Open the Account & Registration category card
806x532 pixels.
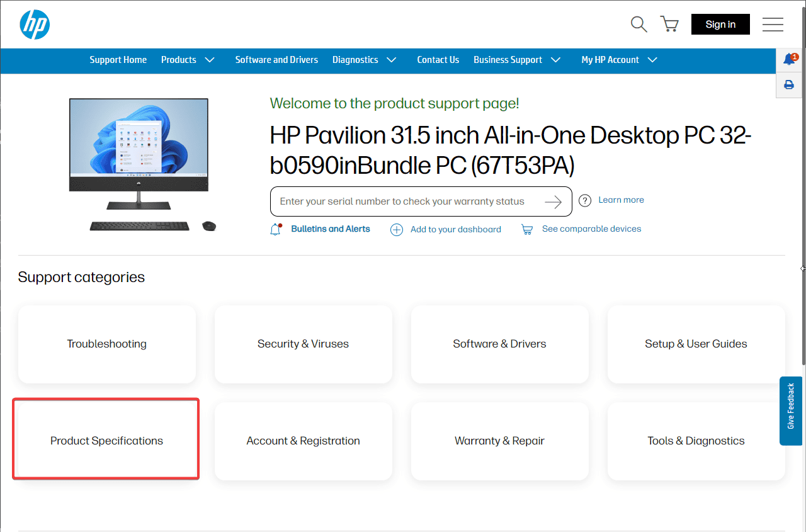(x=304, y=441)
